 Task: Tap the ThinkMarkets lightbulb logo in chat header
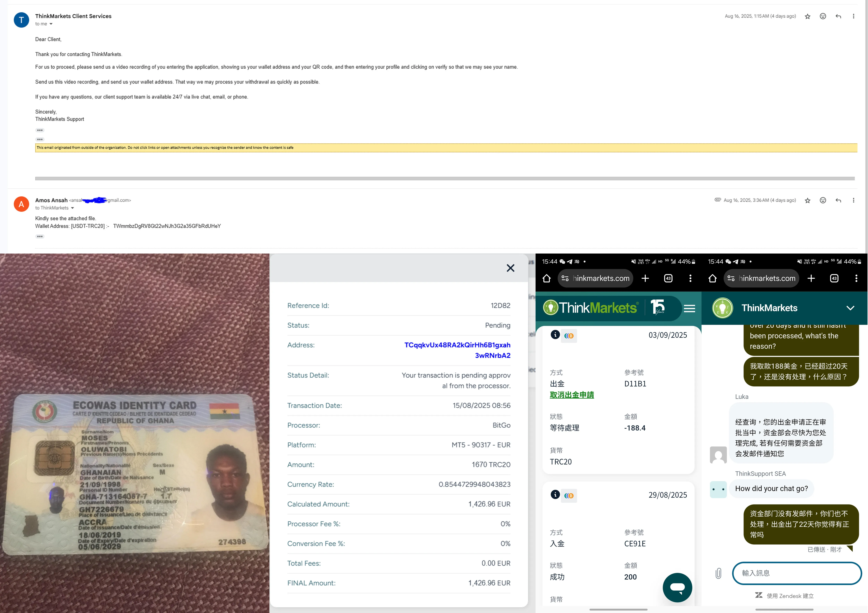(723, 308)
